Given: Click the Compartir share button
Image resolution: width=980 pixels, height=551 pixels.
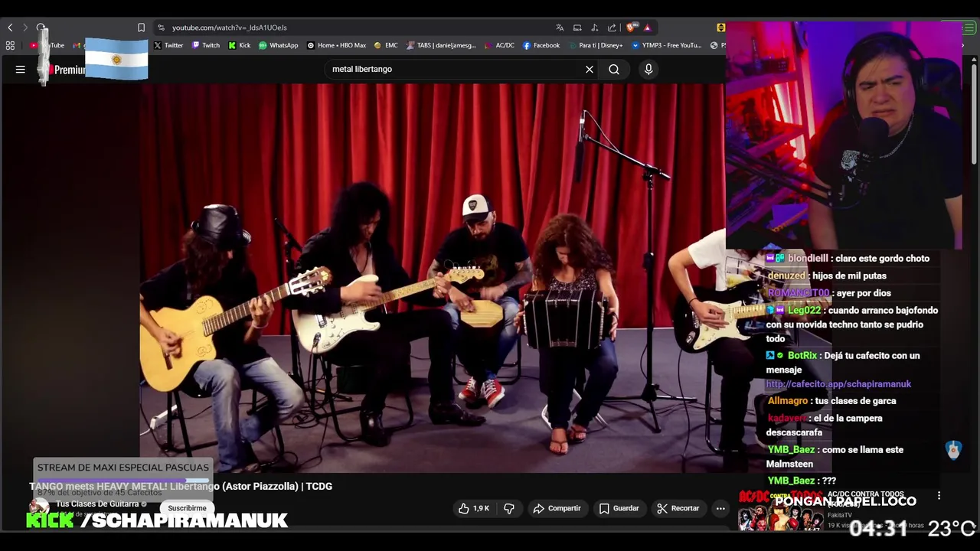Looking at the screenshot, I should (x=557, y=508).
